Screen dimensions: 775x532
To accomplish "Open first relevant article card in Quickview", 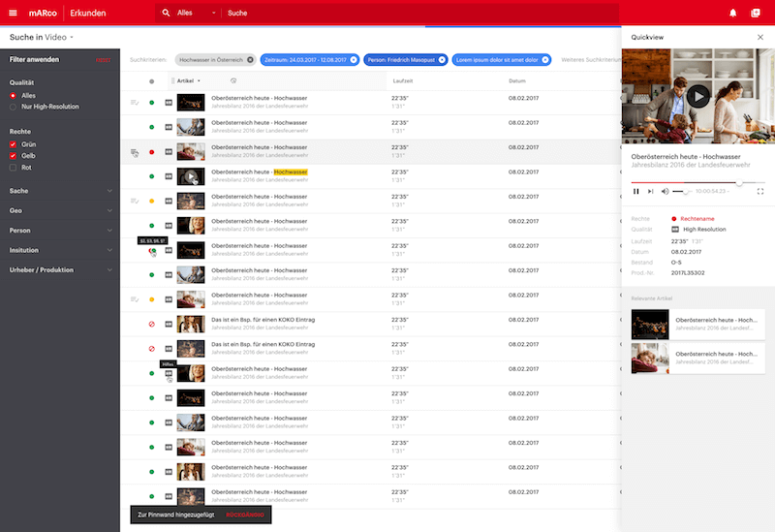I will (x=697, y=325).
